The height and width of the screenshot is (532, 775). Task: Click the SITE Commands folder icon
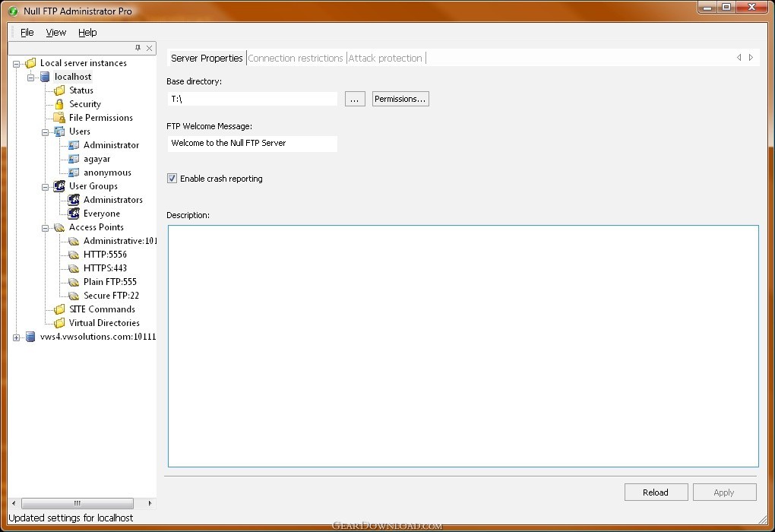(59, 309)
